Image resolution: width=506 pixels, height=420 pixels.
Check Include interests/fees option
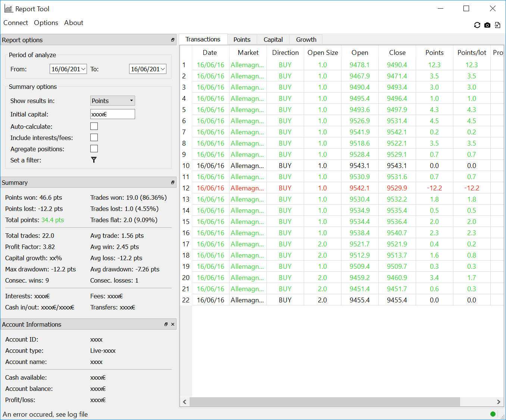click(x=94, y=138)
